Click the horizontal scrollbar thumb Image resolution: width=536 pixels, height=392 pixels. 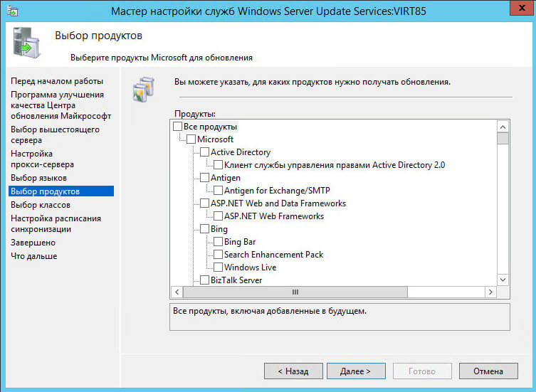[295, 292]
